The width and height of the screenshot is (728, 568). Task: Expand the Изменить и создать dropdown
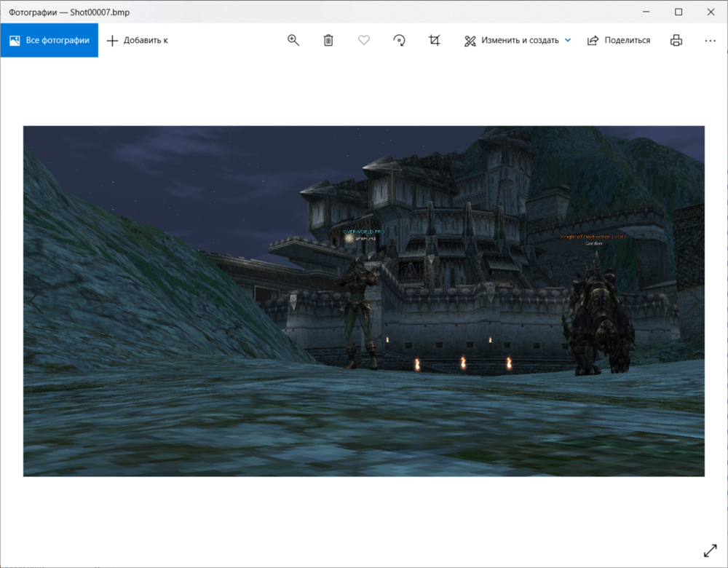click(517, 40)
